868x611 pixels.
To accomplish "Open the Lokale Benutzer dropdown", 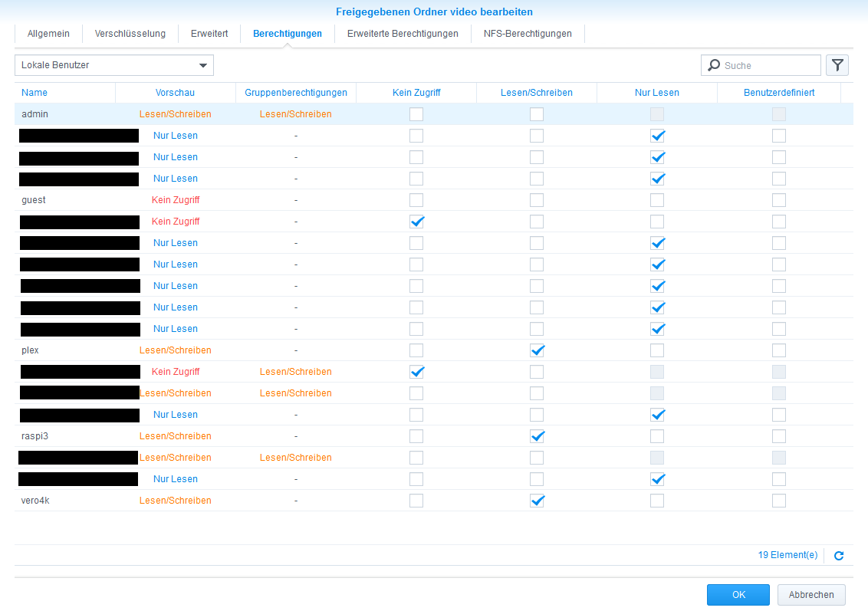I will tap(114, 65).
